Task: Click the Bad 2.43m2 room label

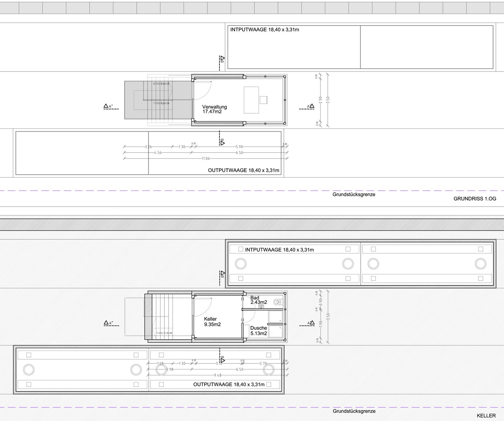Action: 259,300
